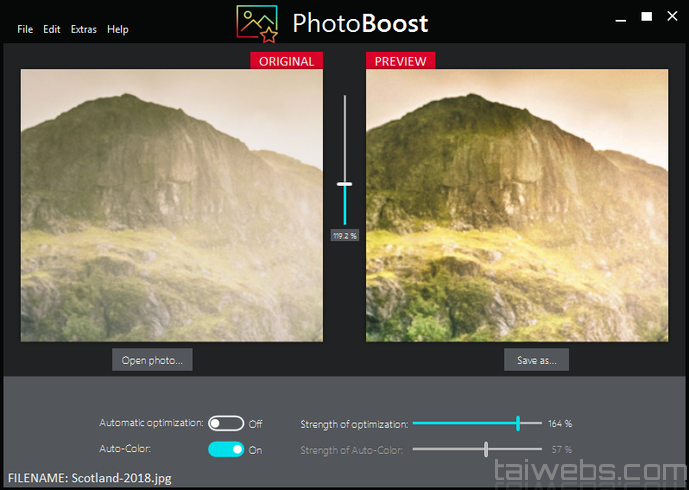
Task: Click the Strength of optimization slider handle
Action: tap(518, 423)
